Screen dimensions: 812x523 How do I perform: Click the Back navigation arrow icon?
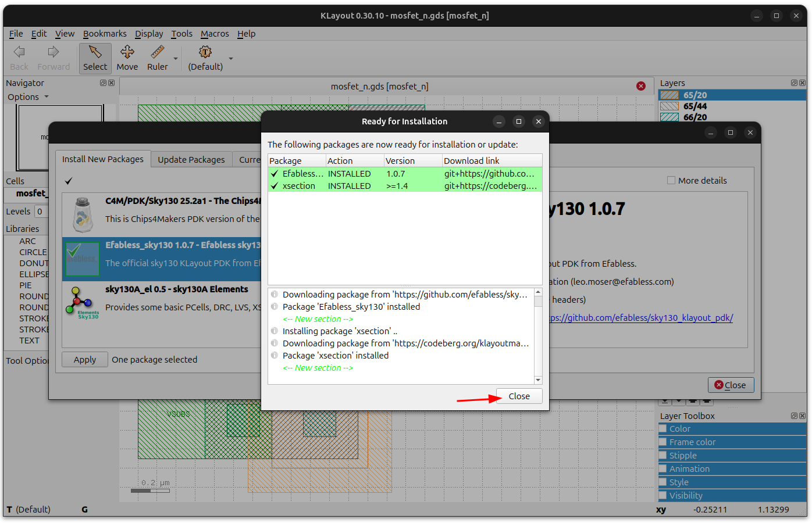tap(19, 52)
